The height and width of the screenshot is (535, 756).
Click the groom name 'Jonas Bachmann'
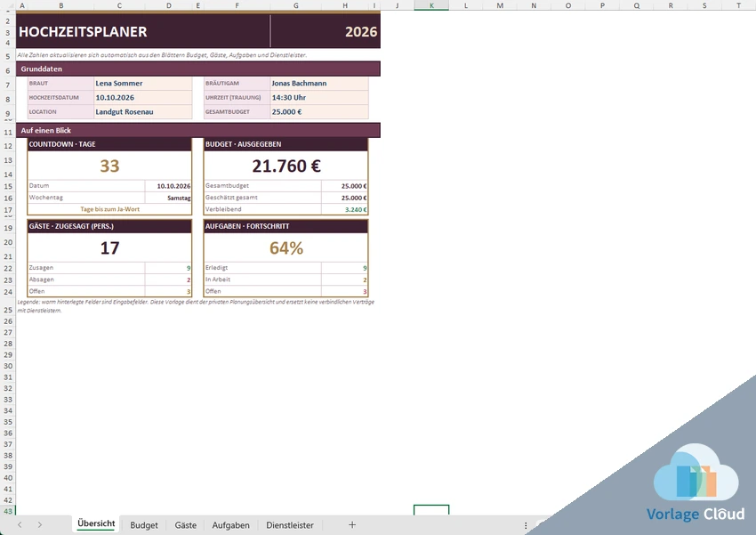pyautogui.click(x=299, y=83)
